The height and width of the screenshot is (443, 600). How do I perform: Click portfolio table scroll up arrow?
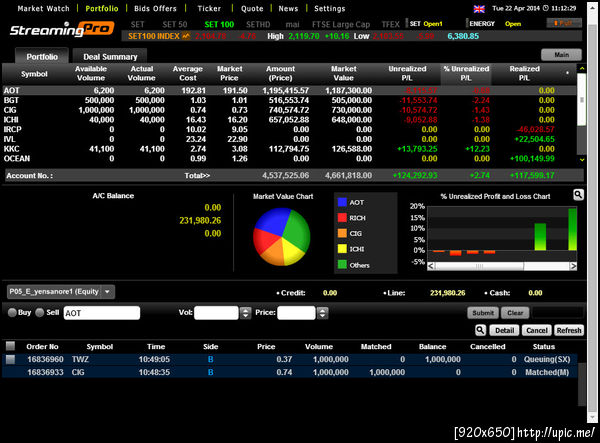pyautogui.click(x=582, y=68)
